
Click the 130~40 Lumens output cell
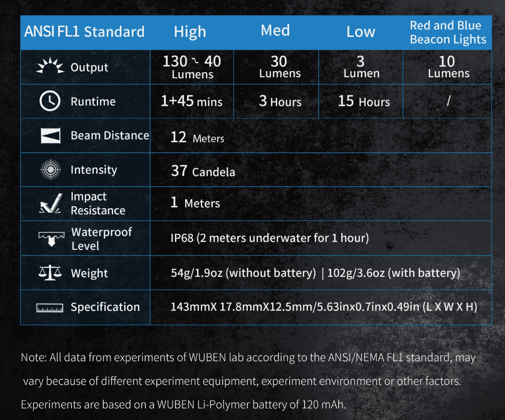pos(192,67)
